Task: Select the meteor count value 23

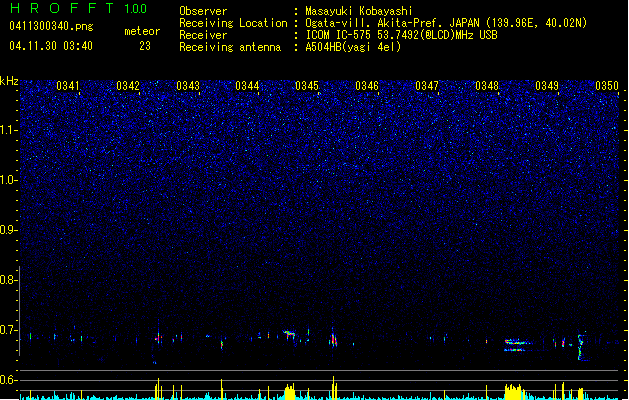Action: 145,46
